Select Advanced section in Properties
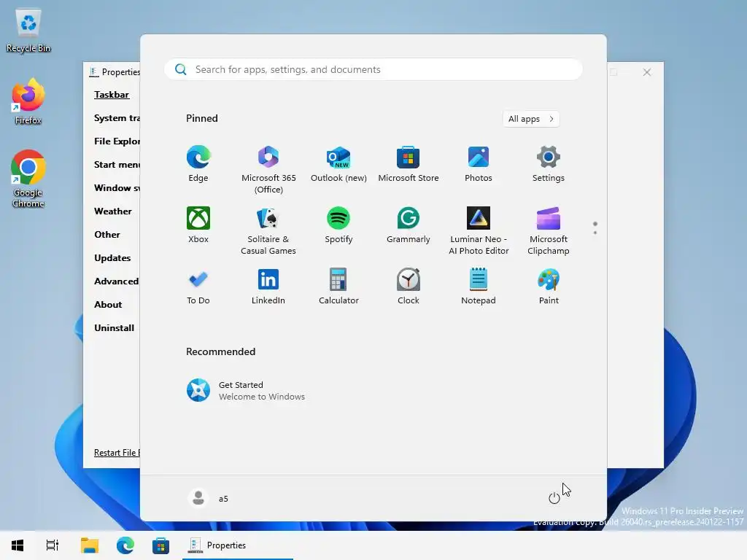 [x=116, y=281]
